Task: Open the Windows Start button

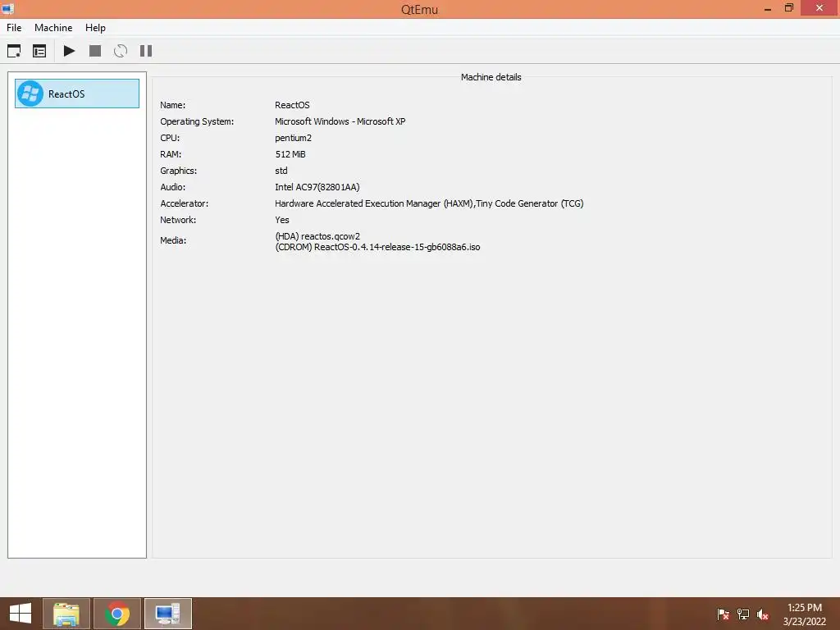Action: click(21, 614)
